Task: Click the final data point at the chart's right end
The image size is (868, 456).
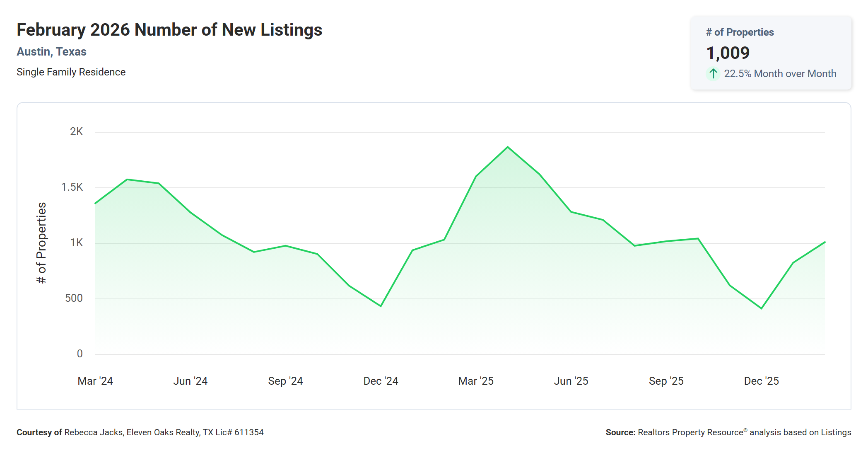Action: point(825,242)
